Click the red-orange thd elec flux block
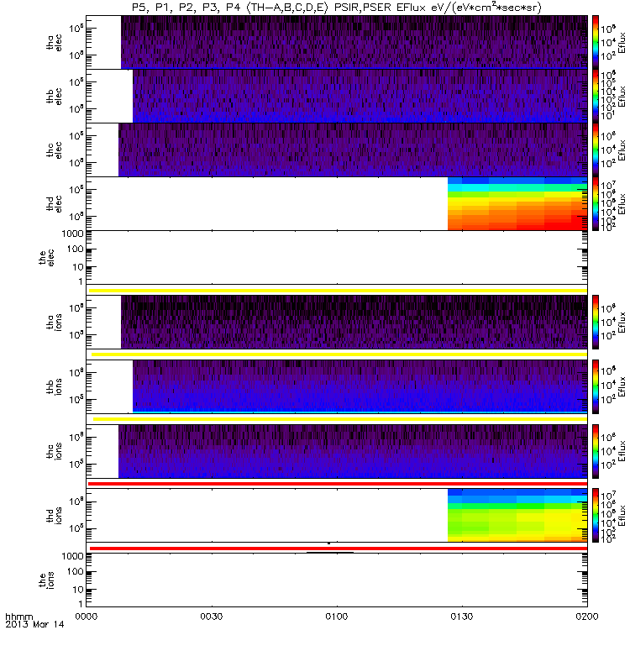The image size is (630, 672). [x=517, y=203]
